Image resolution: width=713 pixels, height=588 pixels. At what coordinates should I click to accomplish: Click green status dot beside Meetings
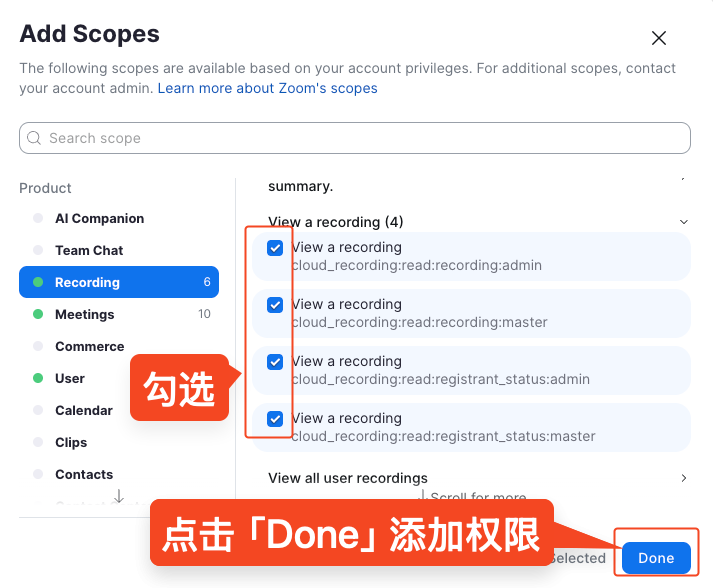click(38, 314)
